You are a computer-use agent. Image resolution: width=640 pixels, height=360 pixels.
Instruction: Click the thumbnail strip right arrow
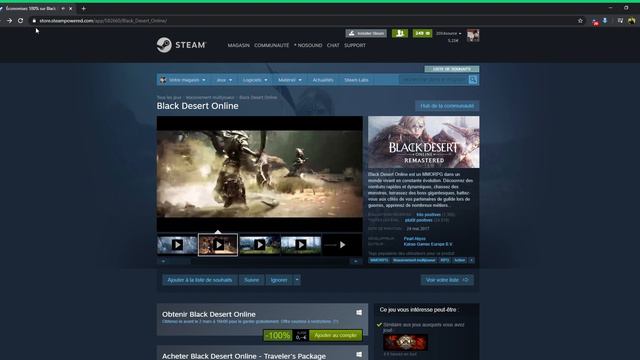coord(356,261)
